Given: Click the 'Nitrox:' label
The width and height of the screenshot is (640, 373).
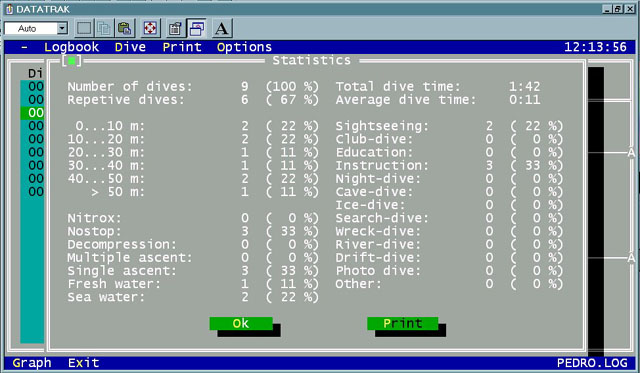Looking at the screenshot, I should click(94, 218).
